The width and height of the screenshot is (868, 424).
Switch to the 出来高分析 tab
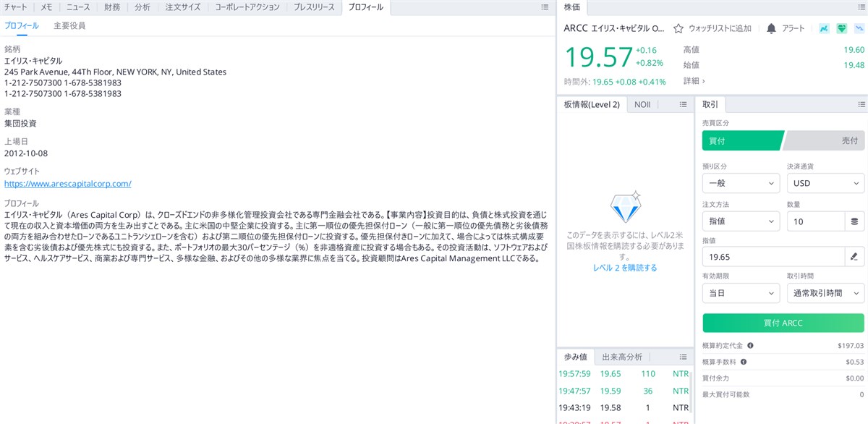tap(622, 357)
